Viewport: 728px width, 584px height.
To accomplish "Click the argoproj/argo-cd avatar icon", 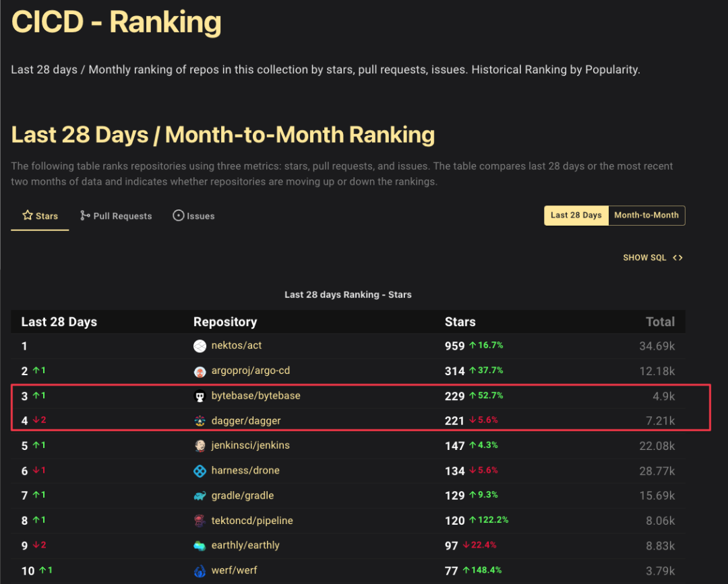I will point(200,372).
